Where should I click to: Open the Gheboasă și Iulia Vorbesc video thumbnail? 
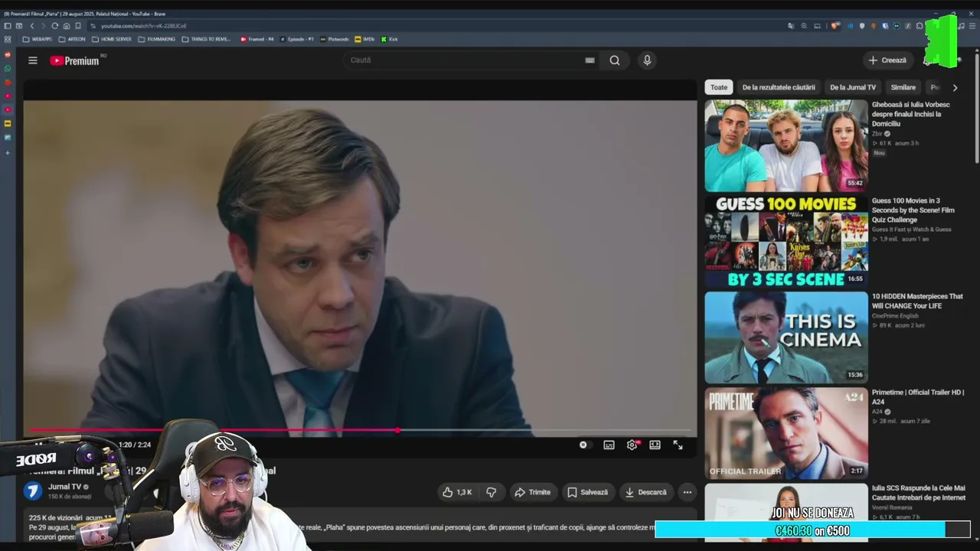point(786,145)
